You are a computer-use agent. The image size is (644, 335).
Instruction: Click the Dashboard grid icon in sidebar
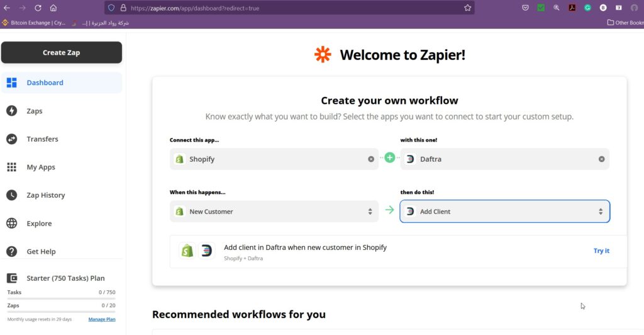point(11,82)
